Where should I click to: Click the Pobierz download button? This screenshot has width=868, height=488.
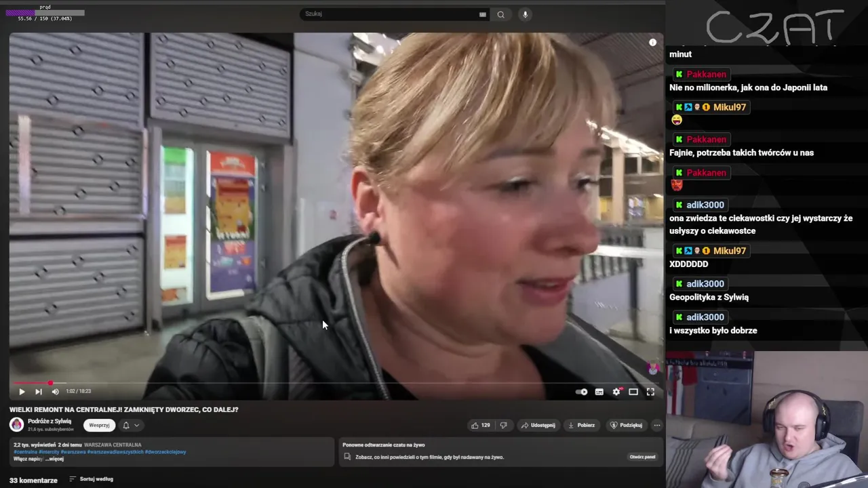tap(581, 425)
